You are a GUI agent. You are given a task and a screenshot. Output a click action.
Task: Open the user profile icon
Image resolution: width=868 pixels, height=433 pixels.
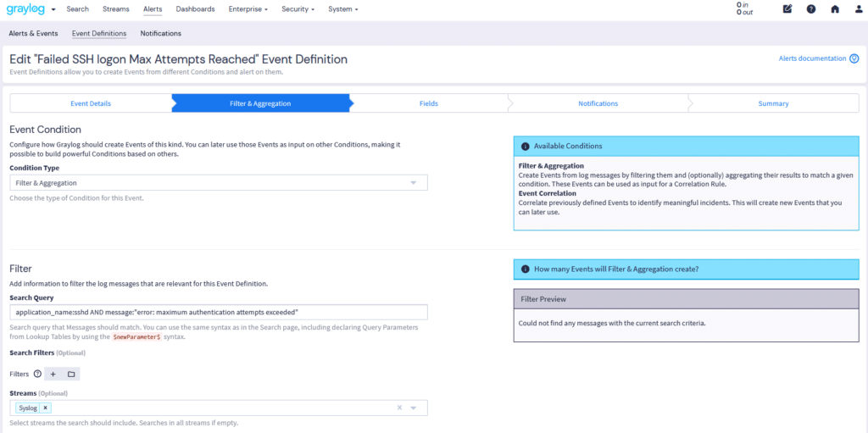click(857, 9)
